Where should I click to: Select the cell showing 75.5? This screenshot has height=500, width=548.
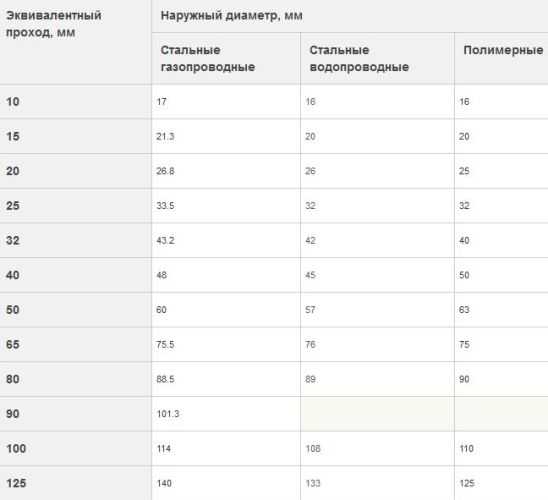226,345
